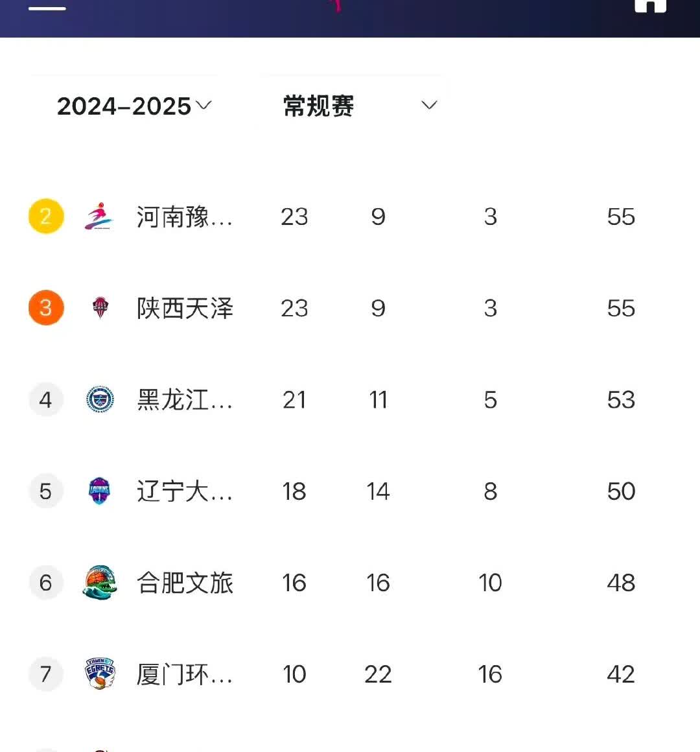
Task: Click the Liaoning team logo
Action: click(100, 491)
